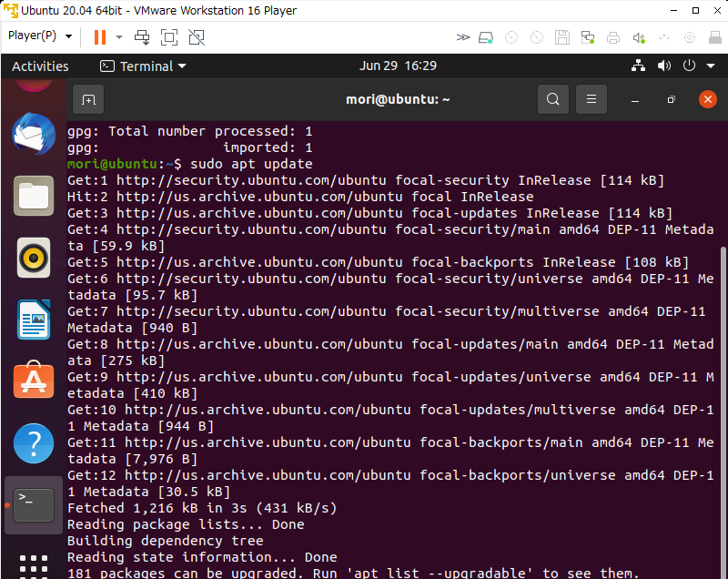Click the 'Fetched 1,216 kB in 3s' line

202,508
